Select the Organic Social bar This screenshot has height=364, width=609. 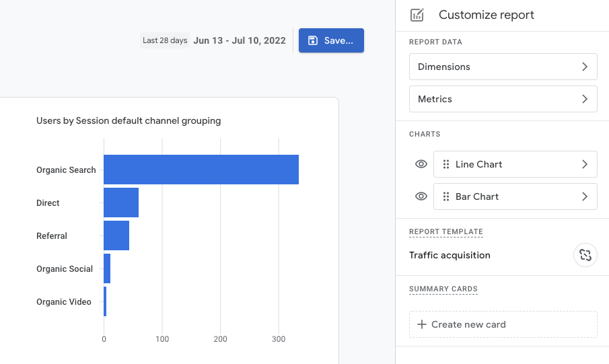(x=107, y=268)
